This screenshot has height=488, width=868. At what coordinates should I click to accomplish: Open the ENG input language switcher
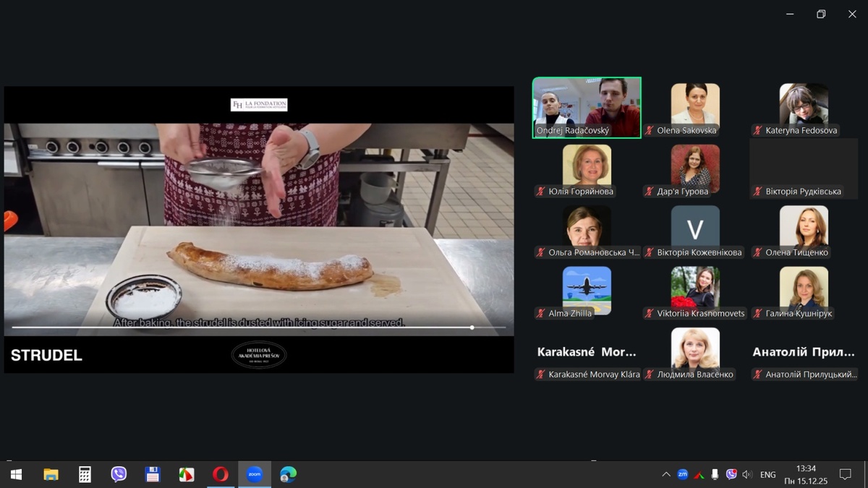click(767, 475)
